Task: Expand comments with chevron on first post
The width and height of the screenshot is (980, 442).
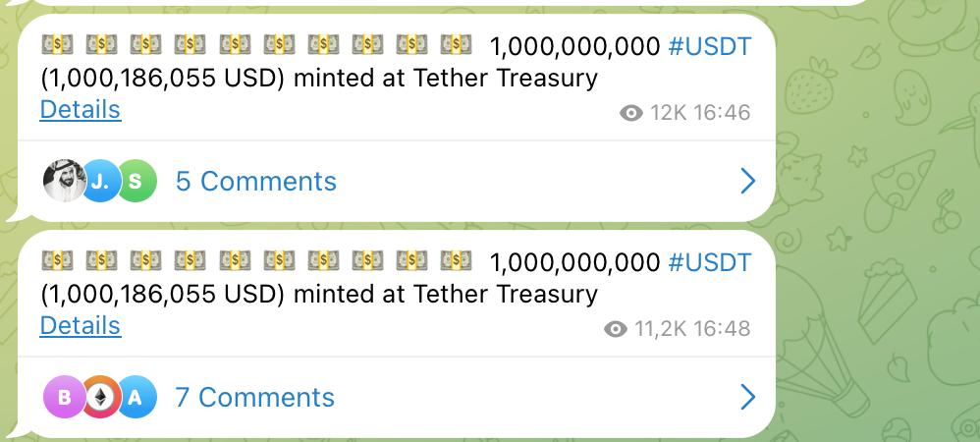Action: [x=748, y=182]
